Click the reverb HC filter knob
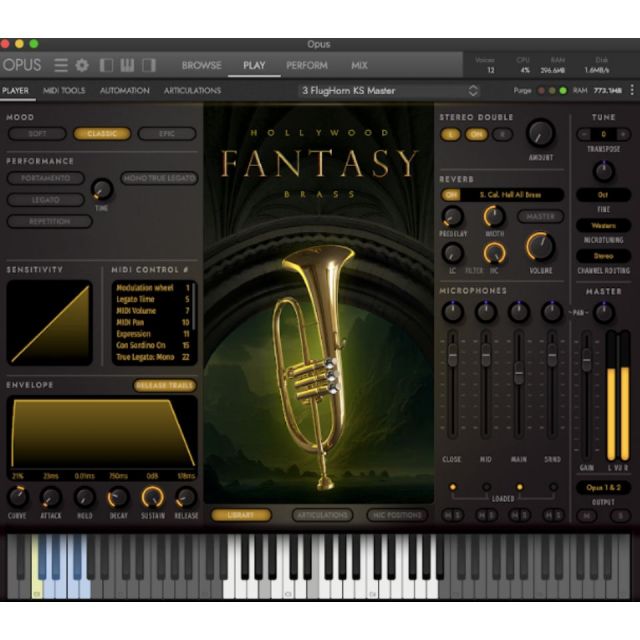 pos(494,253)
